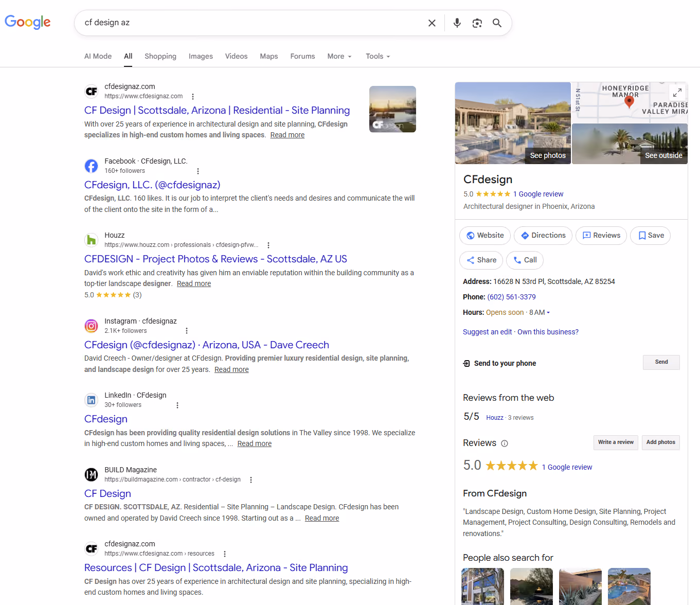Click the magnifying glass search icon
Viewport: 700px width, 605px height.
pos(497,23)
